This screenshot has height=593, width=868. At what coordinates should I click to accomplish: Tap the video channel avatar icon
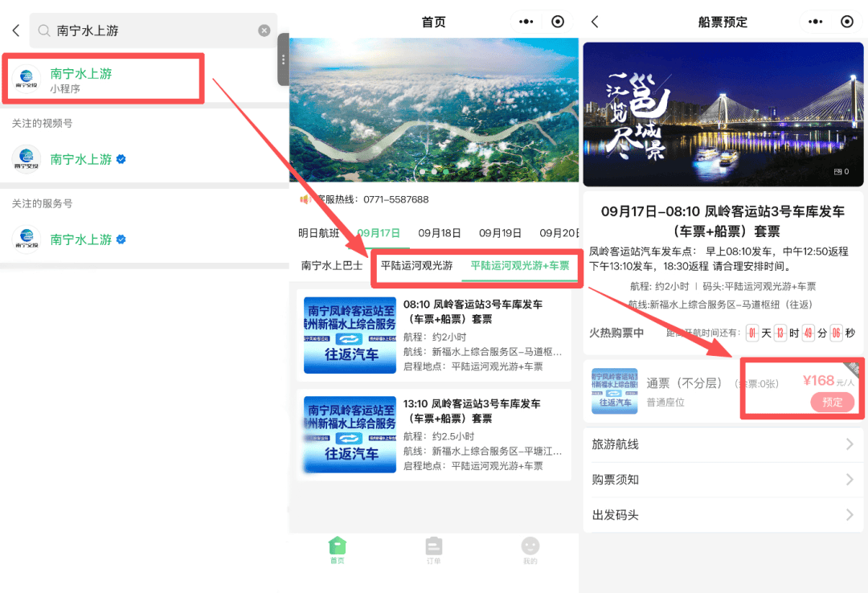coord(27,159)
